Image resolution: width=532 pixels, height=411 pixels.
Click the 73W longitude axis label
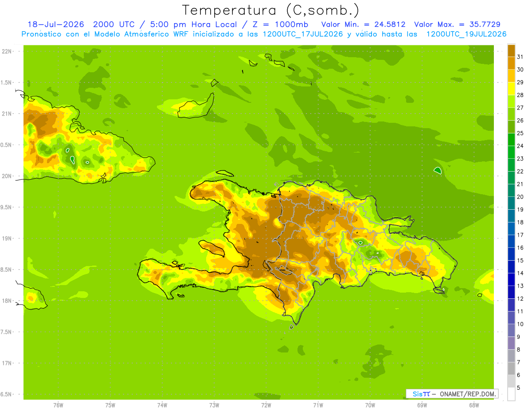tap(214, 405)
